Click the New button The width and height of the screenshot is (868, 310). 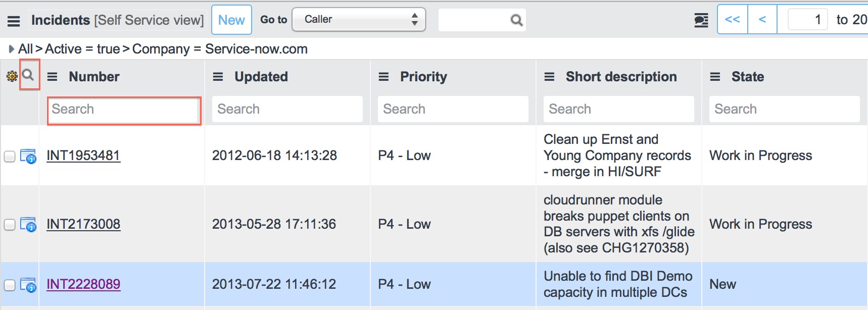tap(231, 20)
